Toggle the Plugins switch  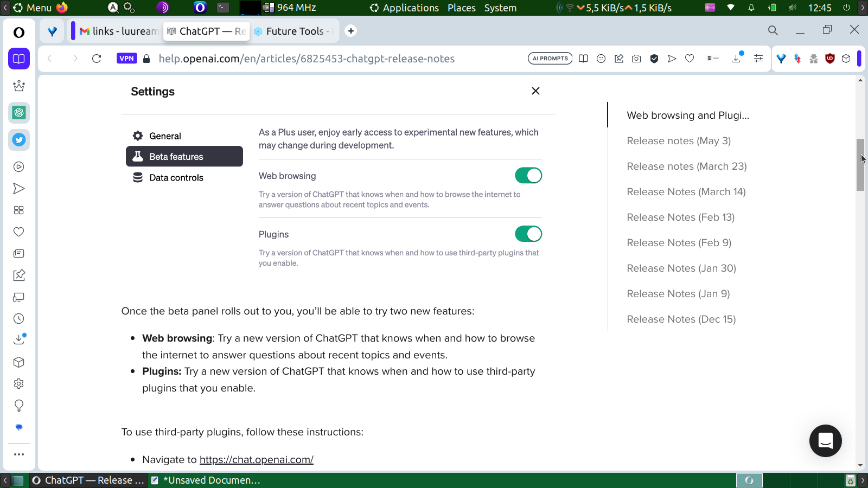(528, 234)
